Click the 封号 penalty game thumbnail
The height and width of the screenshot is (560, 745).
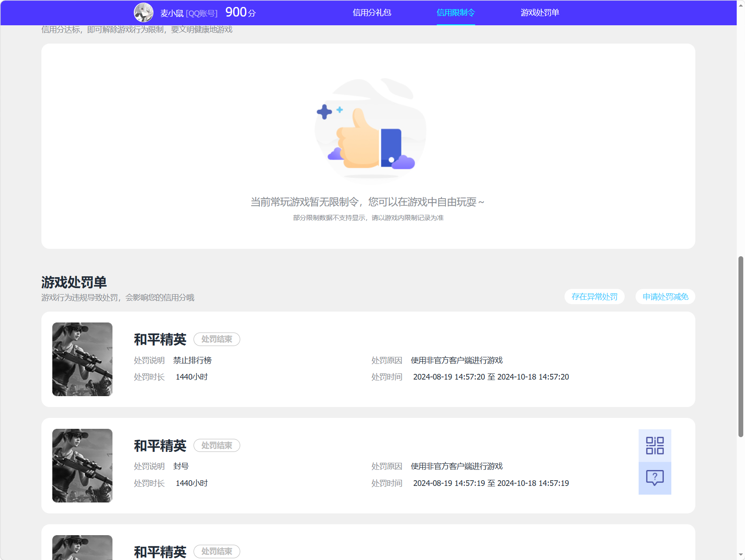click(x=82, y=465)
